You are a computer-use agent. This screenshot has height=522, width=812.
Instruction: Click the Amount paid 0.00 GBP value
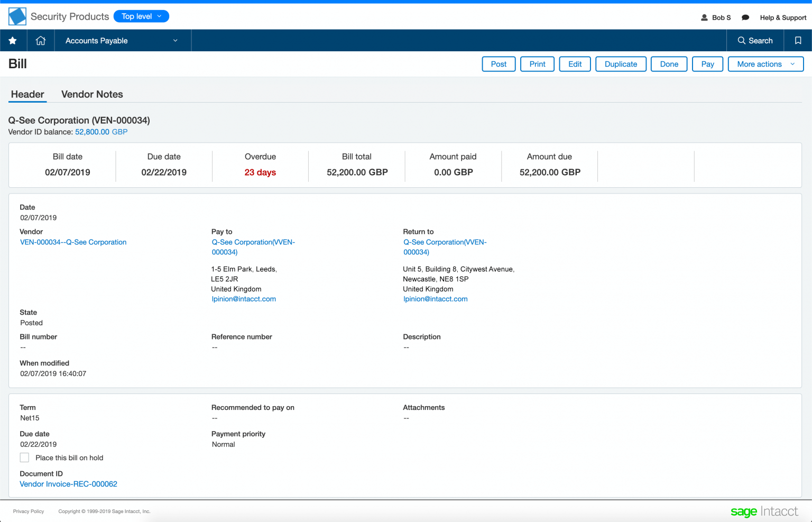pyautogui.click(x=454, y=172)
